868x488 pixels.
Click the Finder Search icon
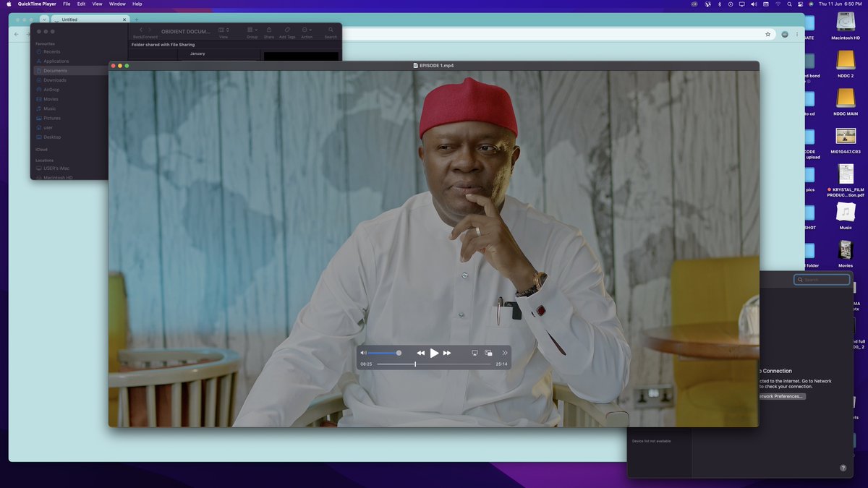point(331,30)
